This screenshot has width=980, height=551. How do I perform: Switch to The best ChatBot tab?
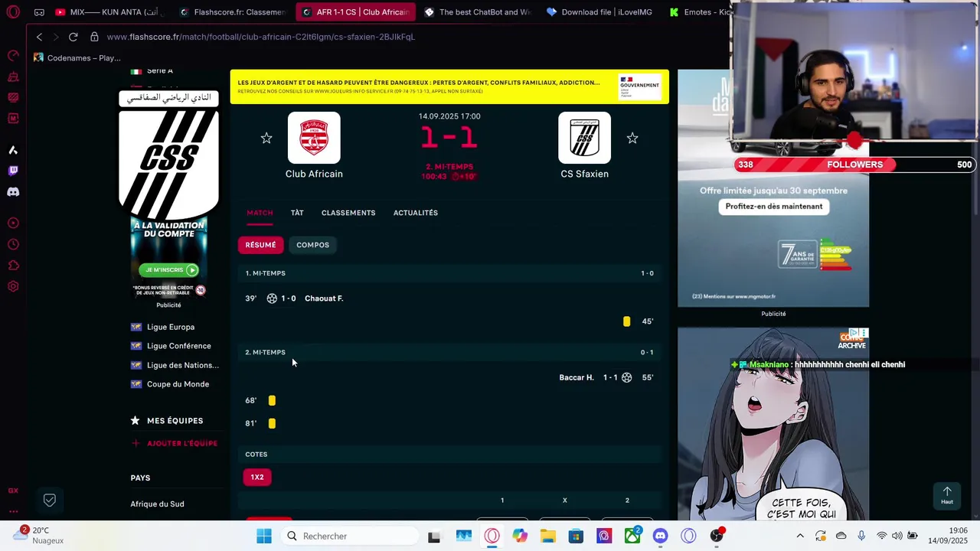477,12
